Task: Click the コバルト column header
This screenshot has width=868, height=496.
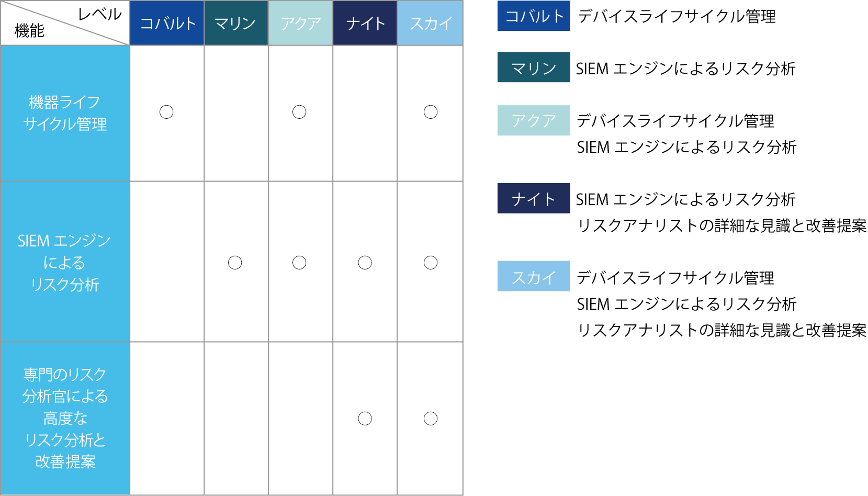Action: click(167, 23)
